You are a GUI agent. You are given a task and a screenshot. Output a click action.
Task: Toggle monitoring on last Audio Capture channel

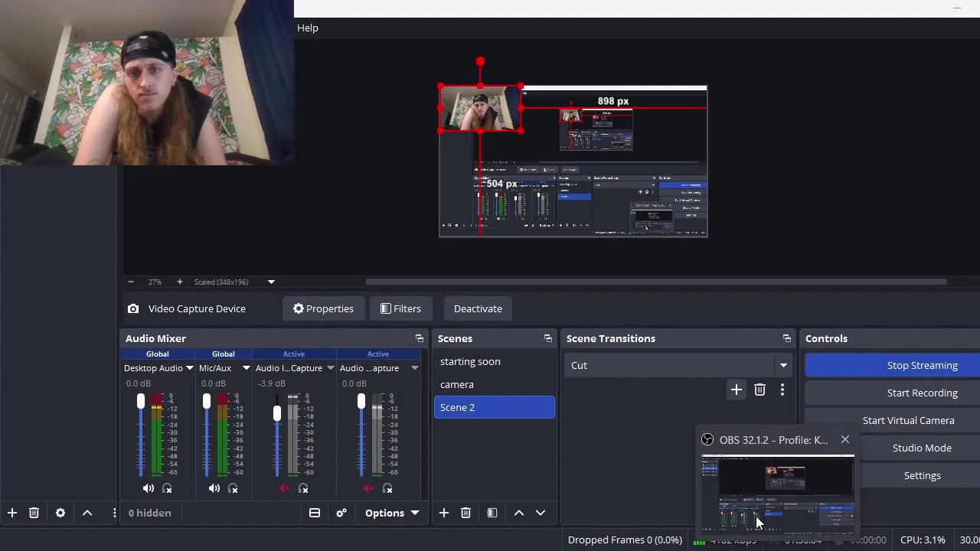387,488
